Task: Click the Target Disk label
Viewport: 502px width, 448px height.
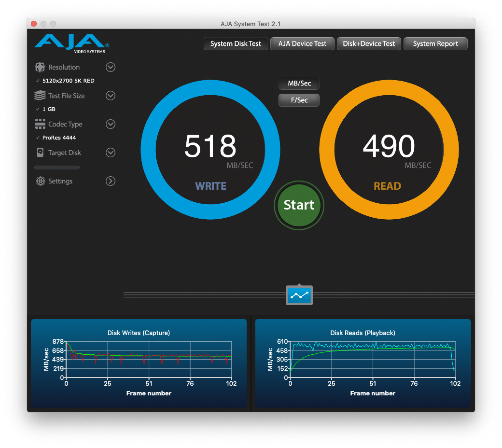Action: point(65,153)
